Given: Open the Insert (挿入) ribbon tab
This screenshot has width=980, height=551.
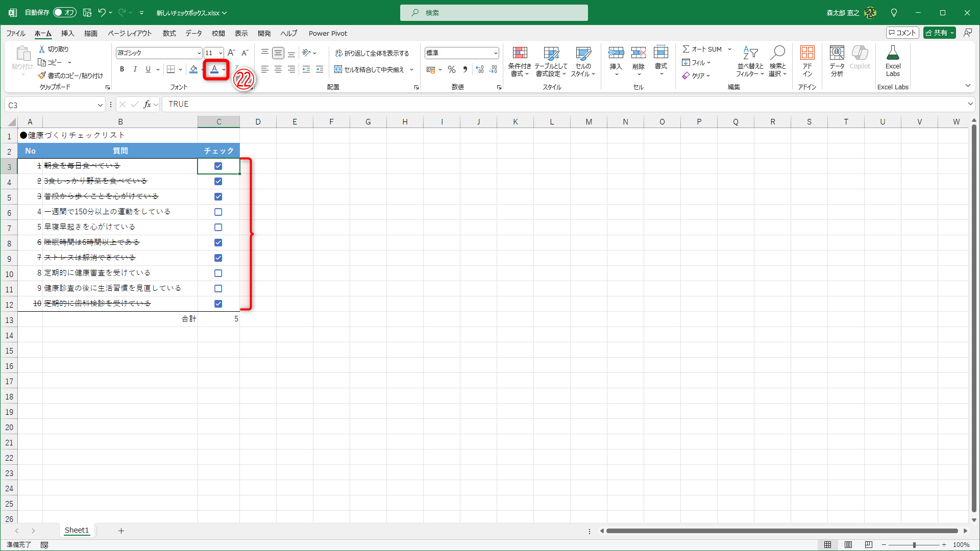Looking at the screenshot, I should click(x=67, y=34).
